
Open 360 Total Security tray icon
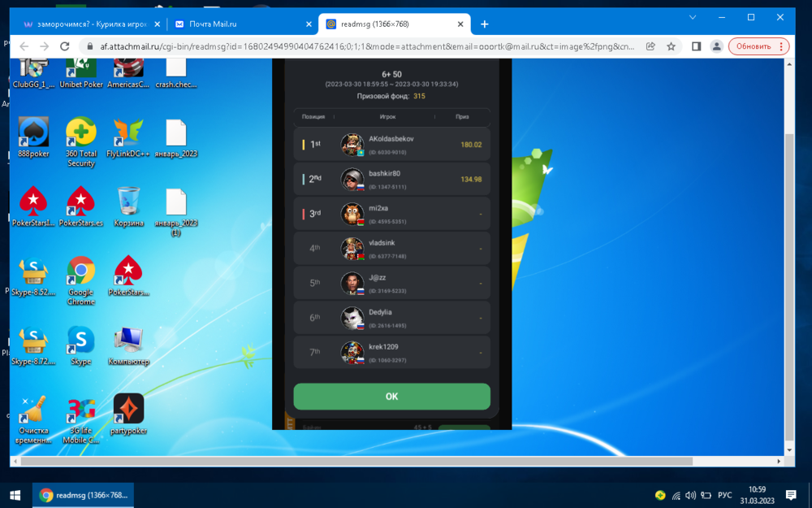click(x=661, y=495)
